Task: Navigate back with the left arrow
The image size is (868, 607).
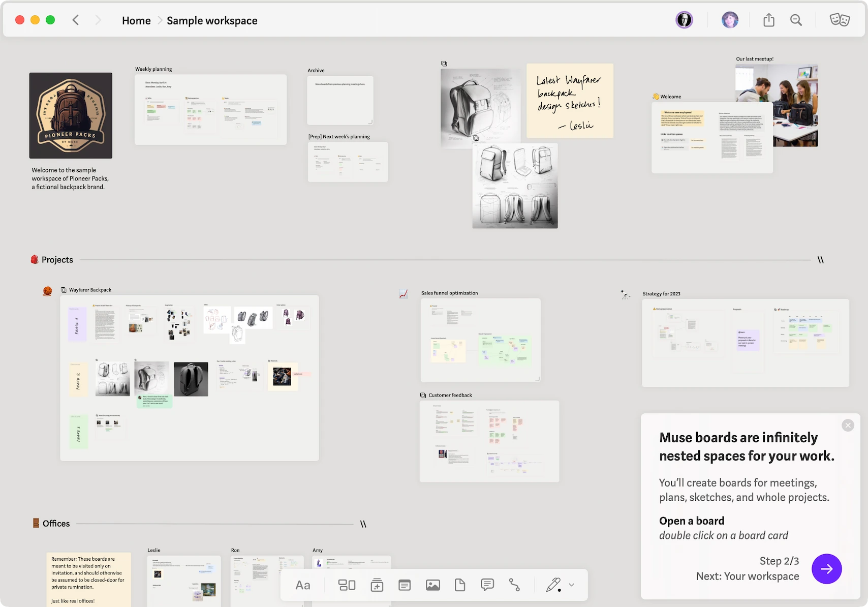Action: coord(76,20)
